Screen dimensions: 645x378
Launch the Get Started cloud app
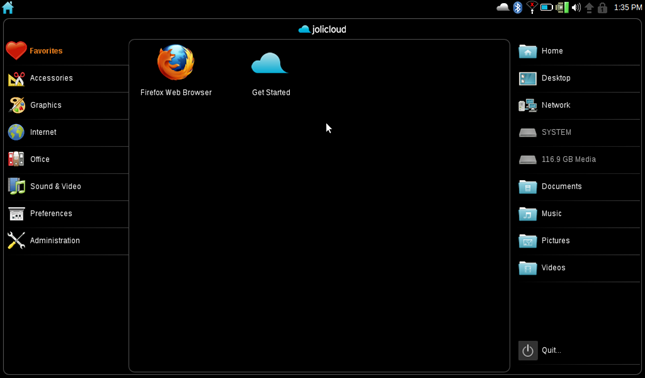[271, 73]
